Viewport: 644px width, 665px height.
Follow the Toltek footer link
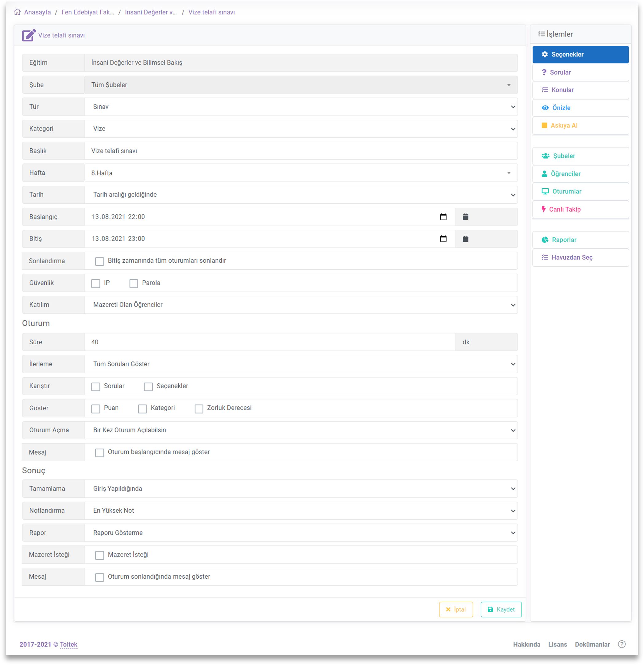pyautogui.click(x=68, y=644)
